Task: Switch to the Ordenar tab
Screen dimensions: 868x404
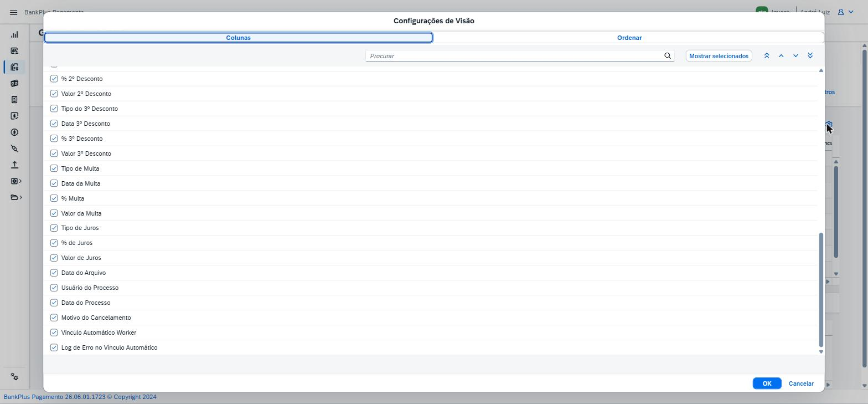Action: pos(629,38)
